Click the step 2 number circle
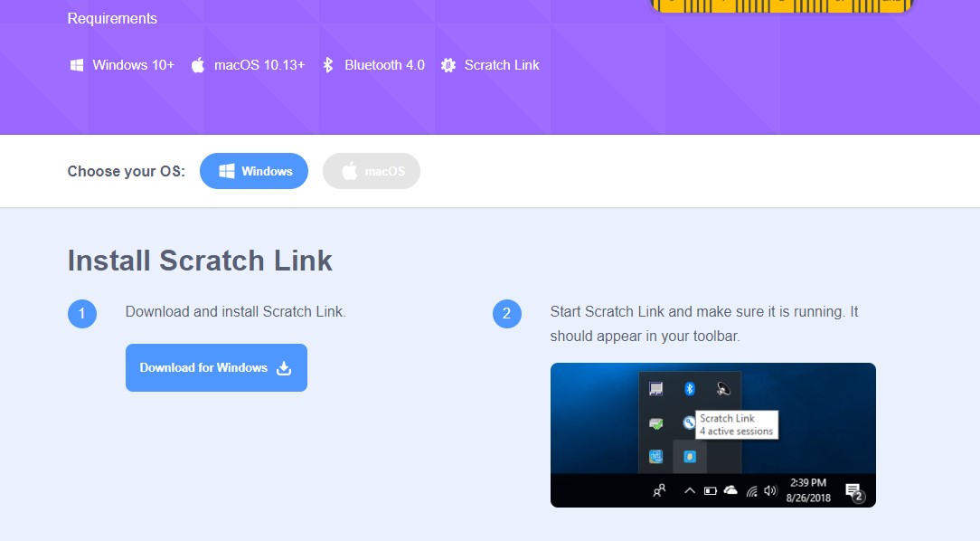Screen dimensions: 980x541 pyautogui.click(x=507, y=313)
